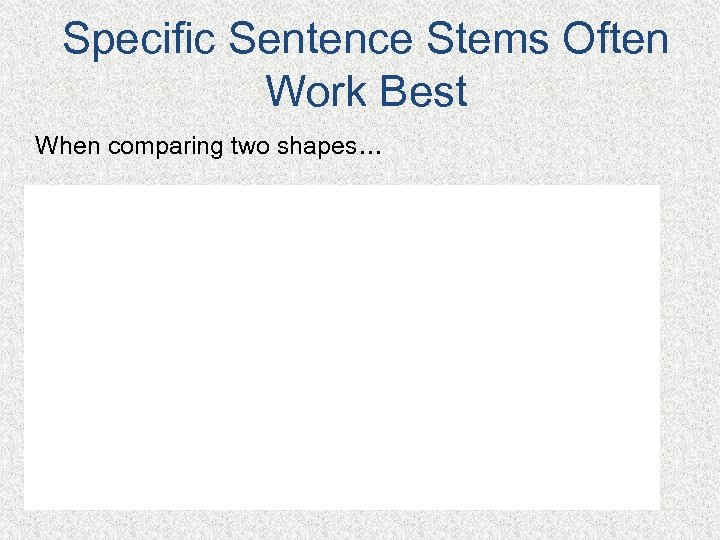
Task: Click the gray margin right of the white box
Action: coord(690,347)
